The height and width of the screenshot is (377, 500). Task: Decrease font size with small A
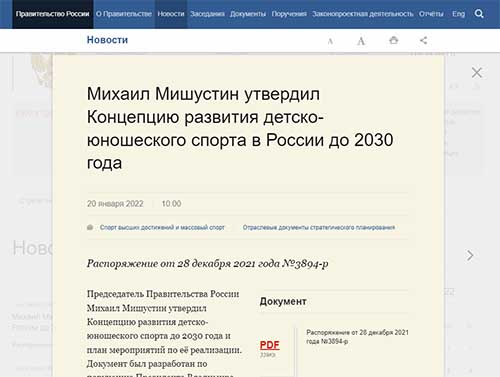pyautogui.click(x=330, y=41)
